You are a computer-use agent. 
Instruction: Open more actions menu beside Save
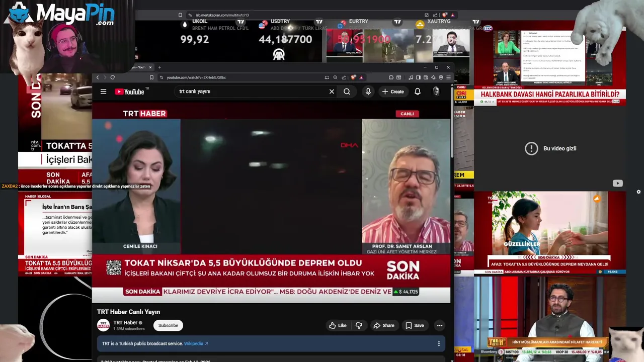point(439,325)
